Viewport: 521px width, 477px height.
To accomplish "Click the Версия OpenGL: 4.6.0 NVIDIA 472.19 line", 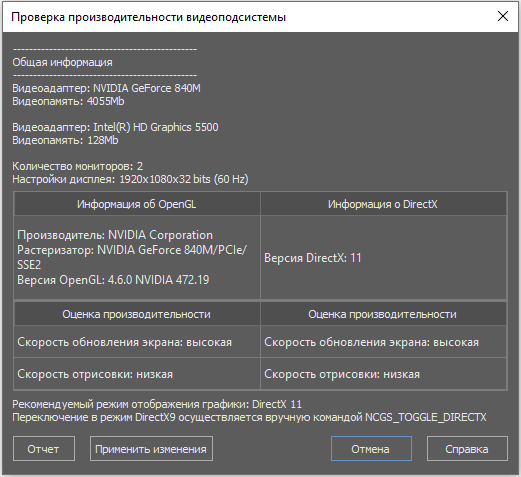I will [x=113, y=280].
